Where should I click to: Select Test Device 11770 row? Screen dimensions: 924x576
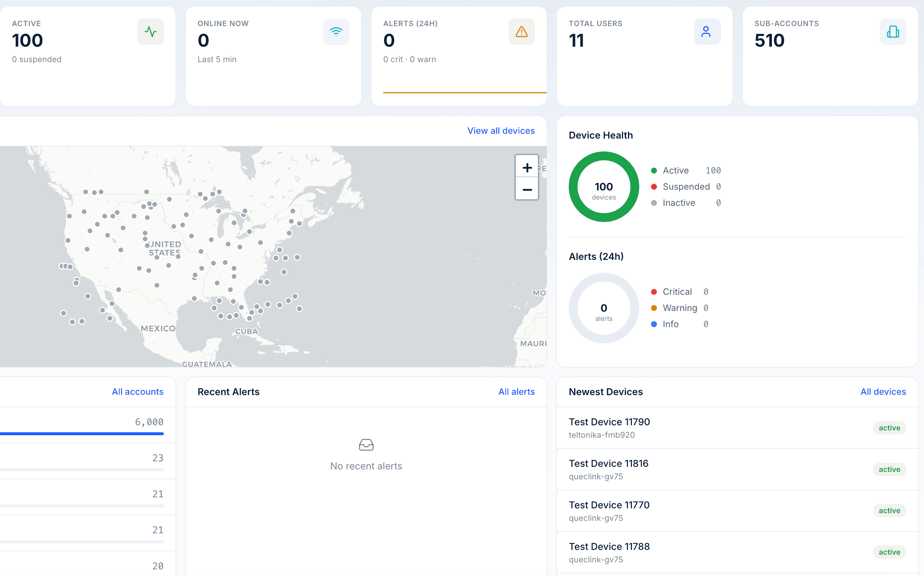coord(737,511)
